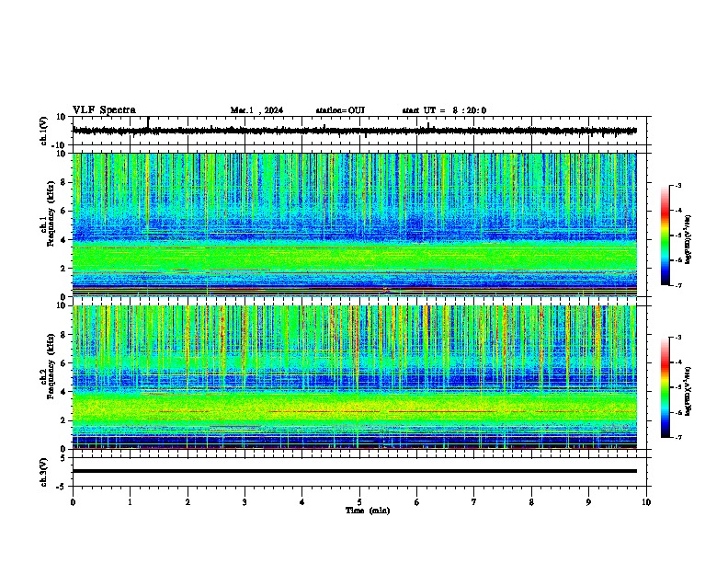Click the ch.1 frequency spectrogram panel
The height and width of the screenshot is (563, 728).
354,224
